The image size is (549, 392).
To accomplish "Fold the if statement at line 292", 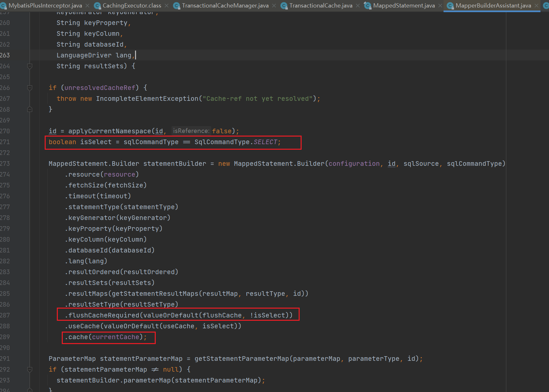I will click(x=30, y=369).
